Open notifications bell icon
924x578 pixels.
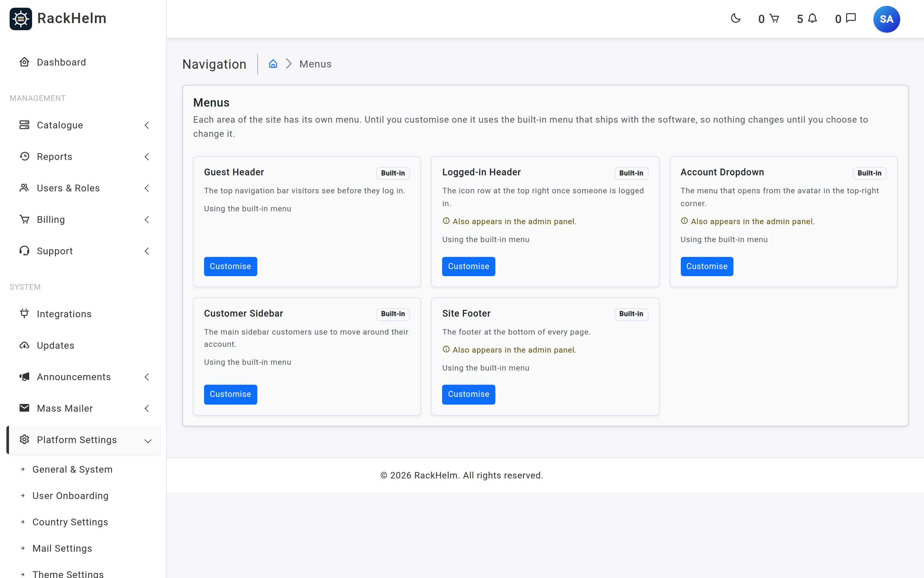click(x=812, y=18)
